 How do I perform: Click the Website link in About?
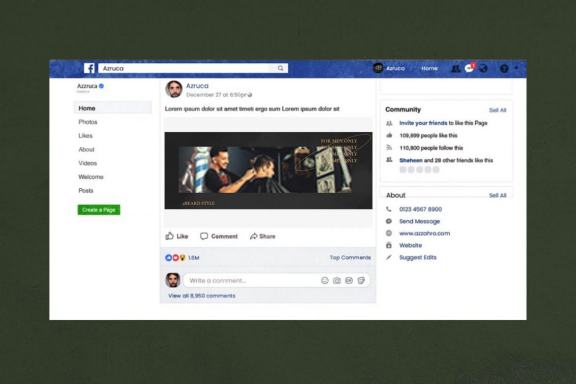(x=411, y=245)
